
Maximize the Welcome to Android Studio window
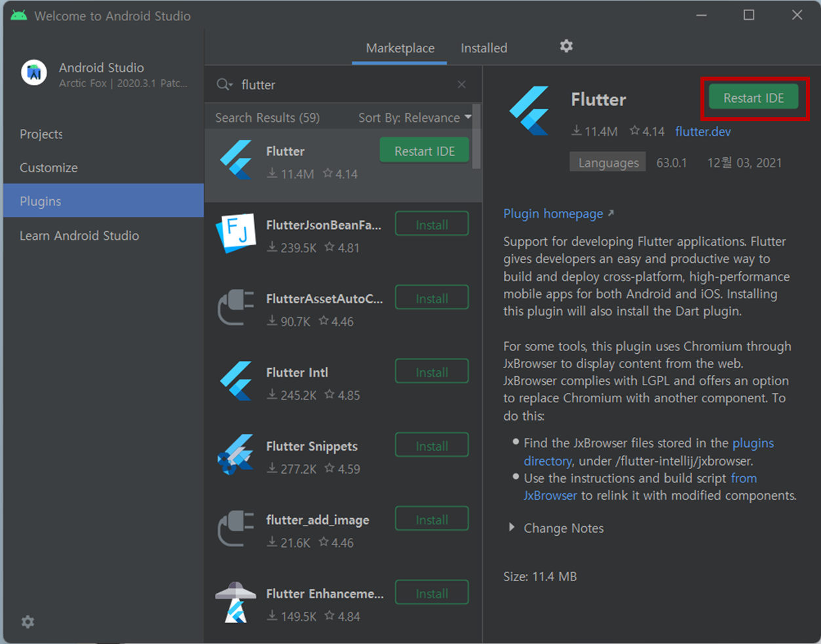(749, 15)
